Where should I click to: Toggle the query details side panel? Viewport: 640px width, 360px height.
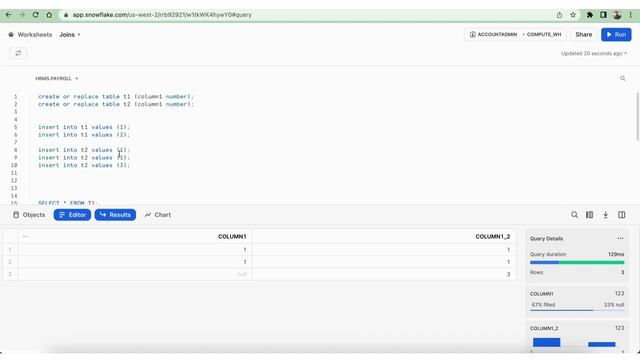click(622, 215)
